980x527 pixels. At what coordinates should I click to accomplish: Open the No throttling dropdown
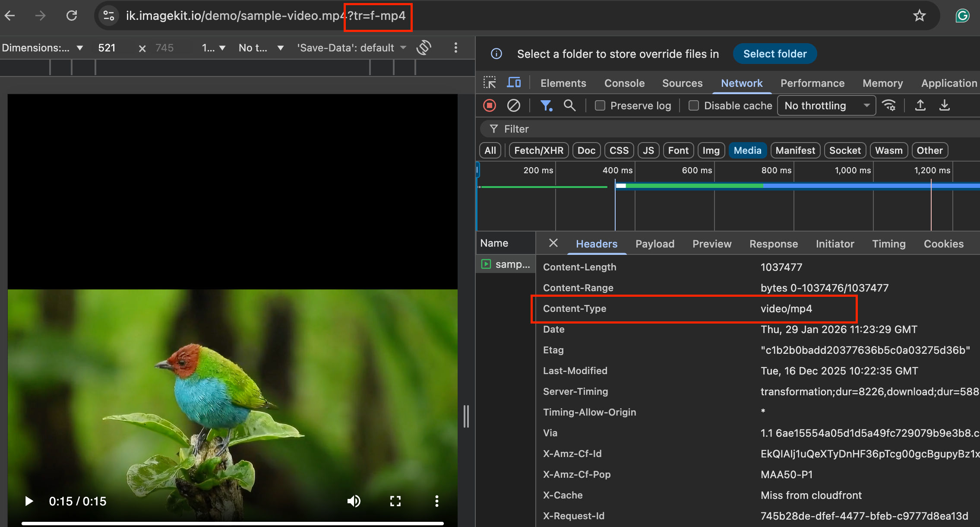click(826, 105)
